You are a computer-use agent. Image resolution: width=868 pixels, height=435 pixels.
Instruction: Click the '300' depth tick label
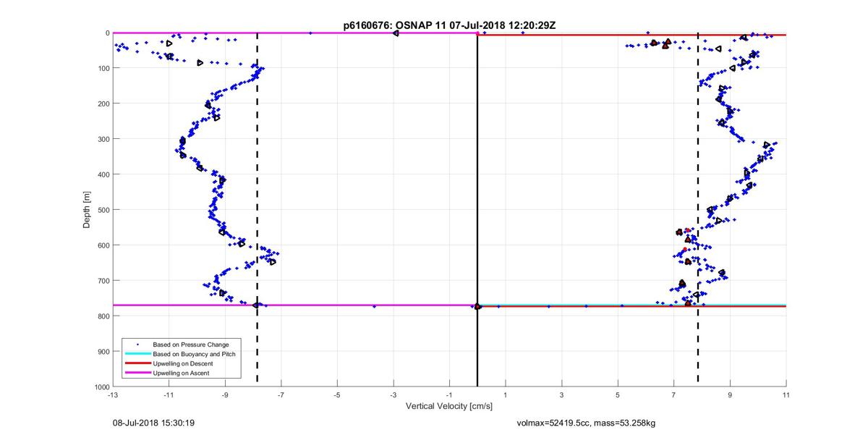[x=103, y=139]
